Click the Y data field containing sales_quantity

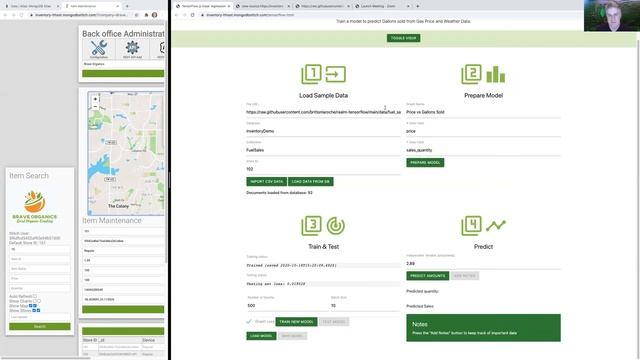[483, 150]
